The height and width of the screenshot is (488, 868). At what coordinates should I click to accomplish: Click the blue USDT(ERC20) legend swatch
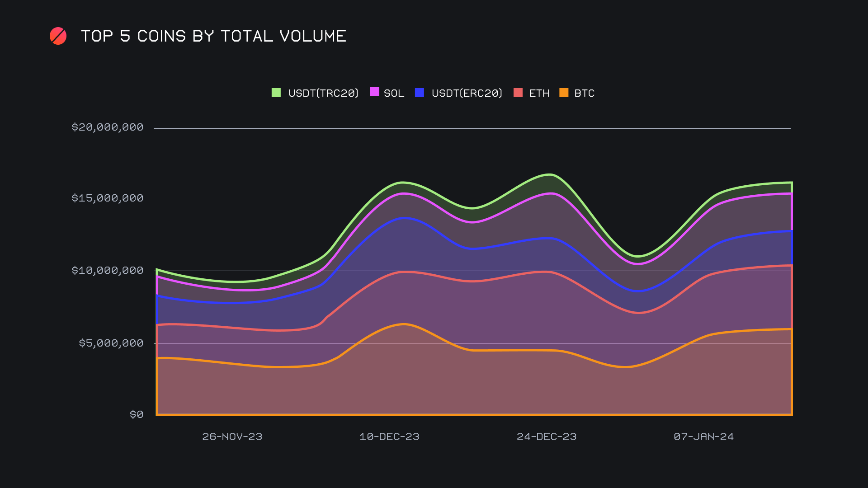(419, 93)
